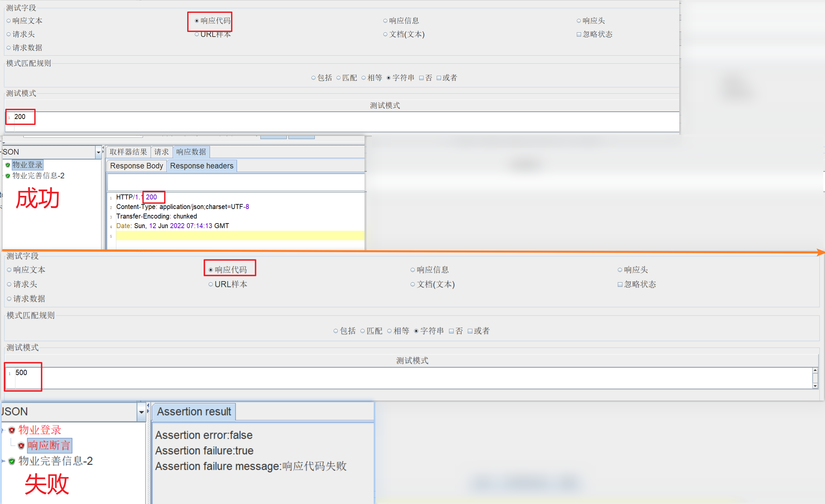Click red error icon beside 响应断言
Image resolution: width=825 pixels, height=504 pixels.
tap(21, 446)
